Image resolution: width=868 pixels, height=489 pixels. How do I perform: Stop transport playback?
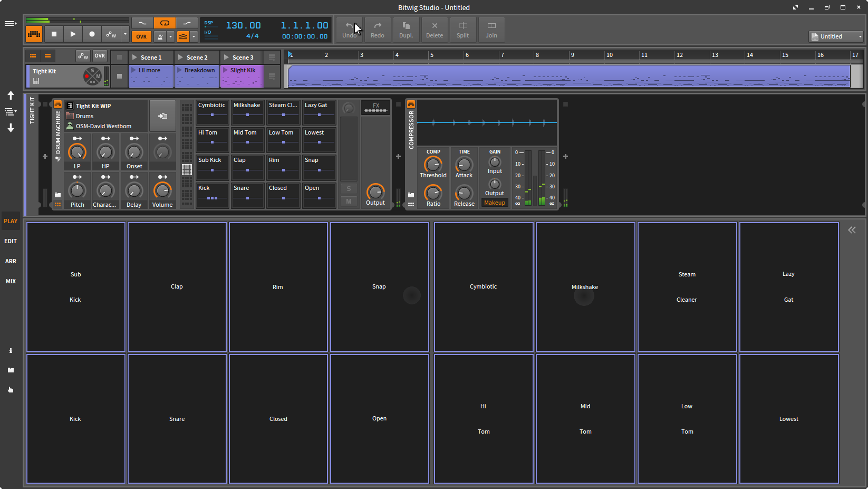pos(54,34)
